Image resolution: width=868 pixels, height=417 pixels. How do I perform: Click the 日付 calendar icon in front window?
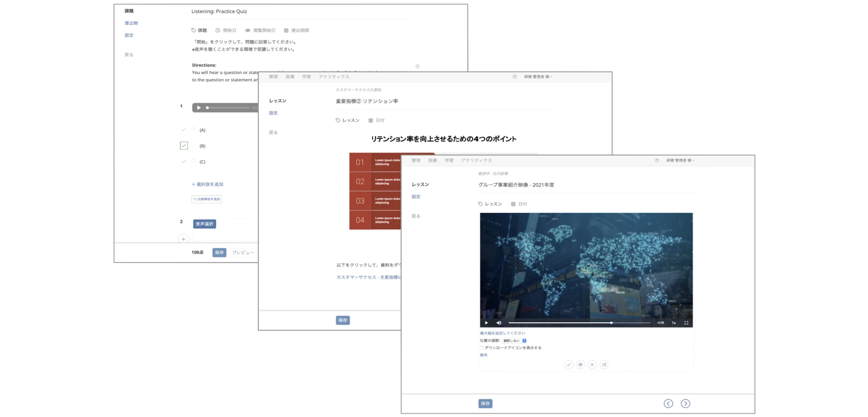[x=513, y=204]
